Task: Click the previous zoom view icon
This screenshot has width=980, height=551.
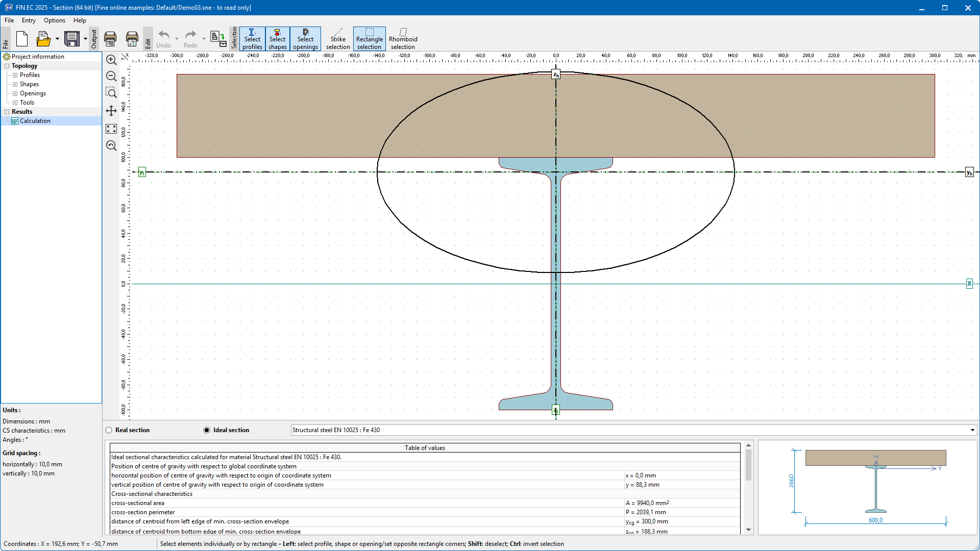Action: (x=111, y=145)
